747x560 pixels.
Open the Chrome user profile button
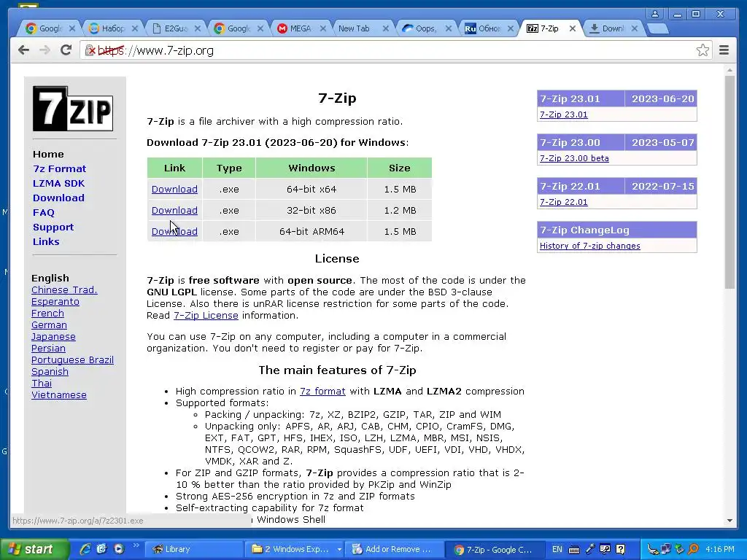pos(655,15)
